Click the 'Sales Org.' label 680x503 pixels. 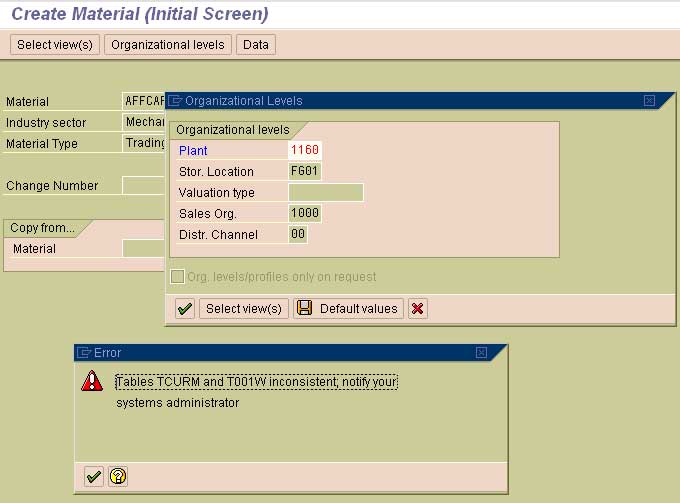point(207,214)
